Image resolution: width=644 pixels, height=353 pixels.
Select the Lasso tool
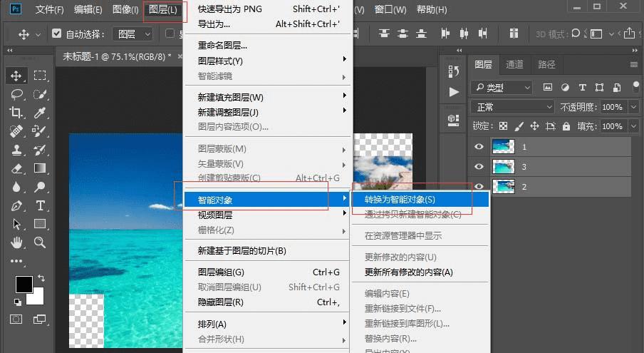click(16, 94)
